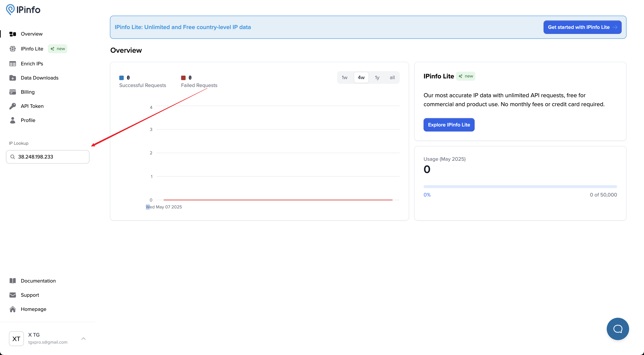Click the Profile person icon
The width and height of the screenshot is (644, 355).
(13, 120)
